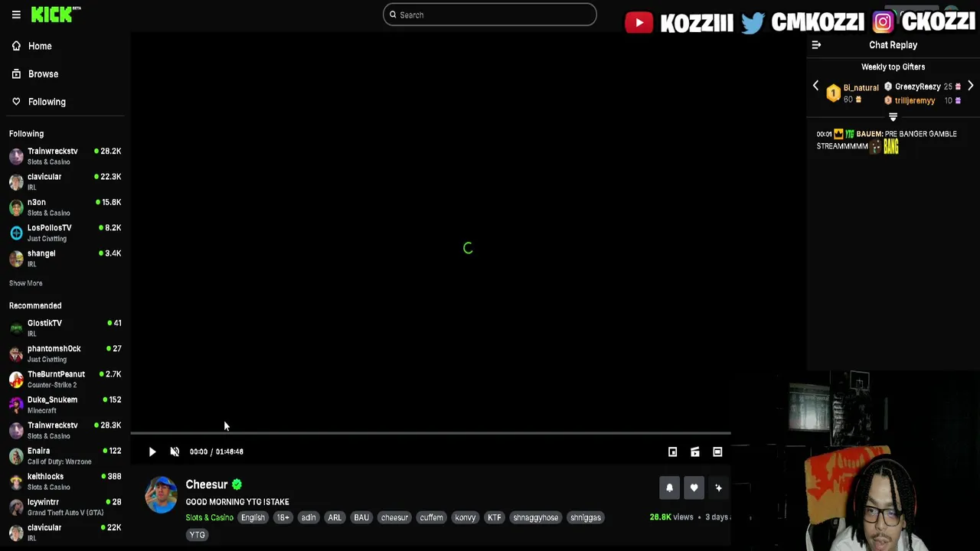Open GlostikTV recommended channel
Viewport: 980px width, 551px height.
click(65, 328)
